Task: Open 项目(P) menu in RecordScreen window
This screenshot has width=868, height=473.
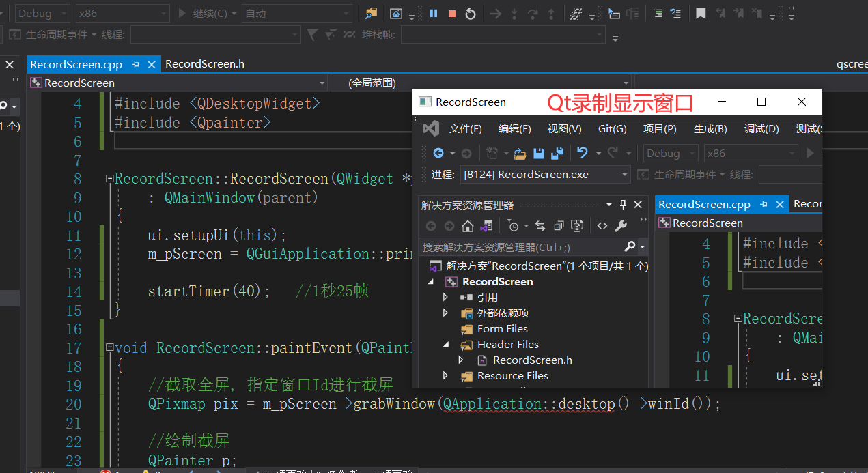Action: coord(660,129)
